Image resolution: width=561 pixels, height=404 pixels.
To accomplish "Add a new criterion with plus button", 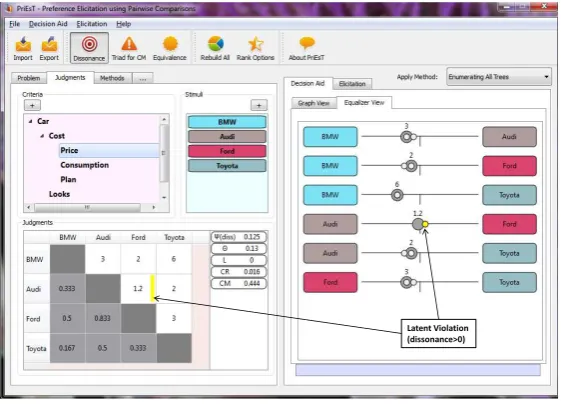I will tap(32, 106).
